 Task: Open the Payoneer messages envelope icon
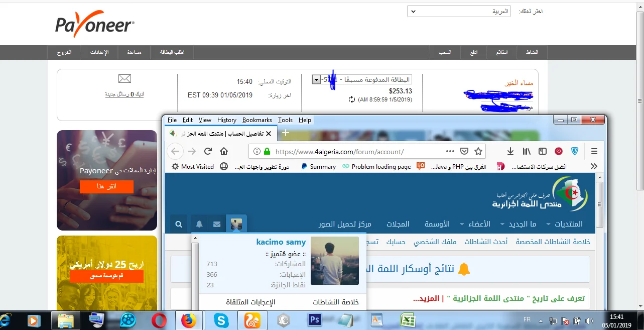(x=124, y=78)
